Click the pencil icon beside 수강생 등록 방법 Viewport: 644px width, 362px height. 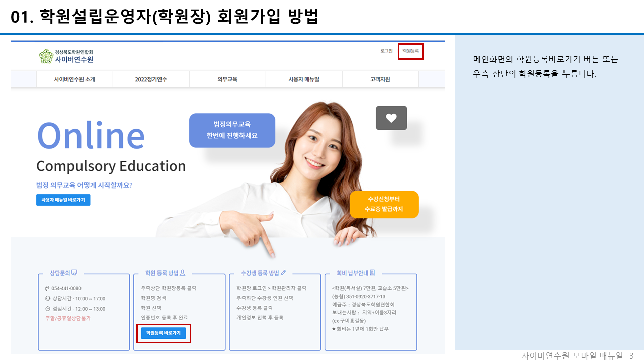click(283, 273)
